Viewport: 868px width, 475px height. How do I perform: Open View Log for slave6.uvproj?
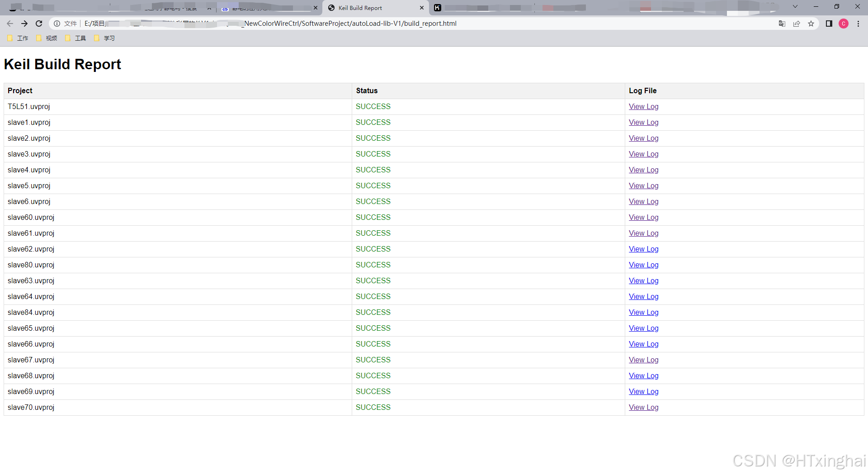pos(643,202)
